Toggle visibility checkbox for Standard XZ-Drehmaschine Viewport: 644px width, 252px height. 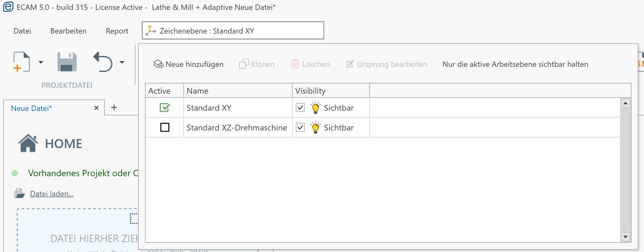tap(300, 127)
